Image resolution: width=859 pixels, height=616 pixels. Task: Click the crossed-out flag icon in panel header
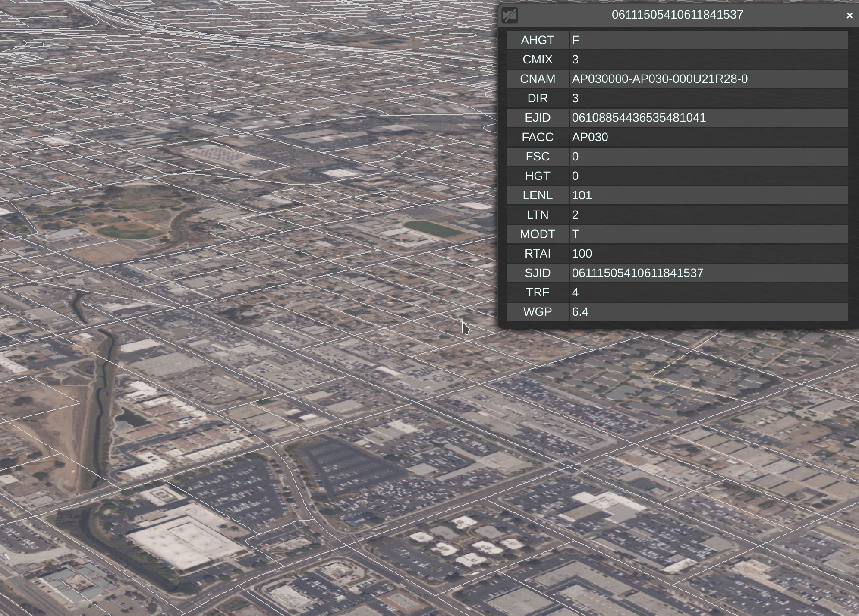[x=510, y=16]
